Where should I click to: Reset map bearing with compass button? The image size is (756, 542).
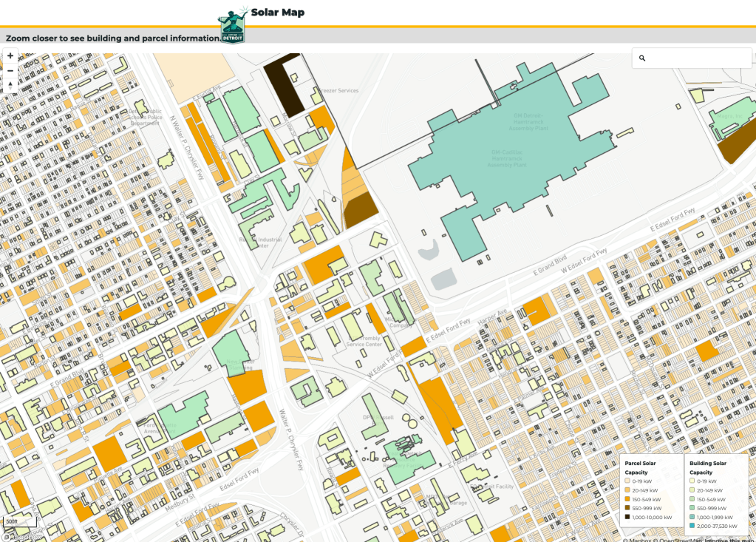(x=10, y=86)
